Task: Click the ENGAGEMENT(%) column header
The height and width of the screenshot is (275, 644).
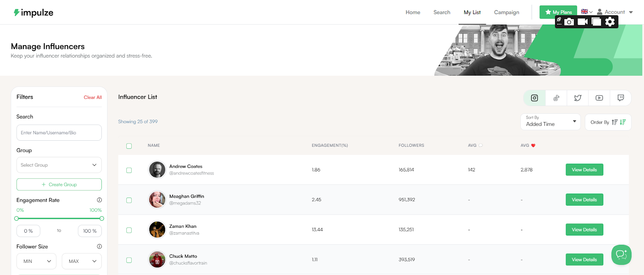Action: coord(330,146)
